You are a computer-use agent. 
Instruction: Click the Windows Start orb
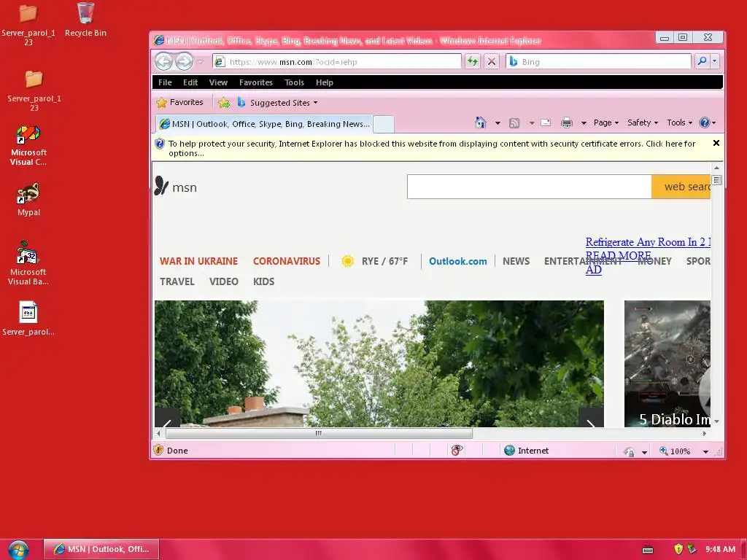click(18, 550)
